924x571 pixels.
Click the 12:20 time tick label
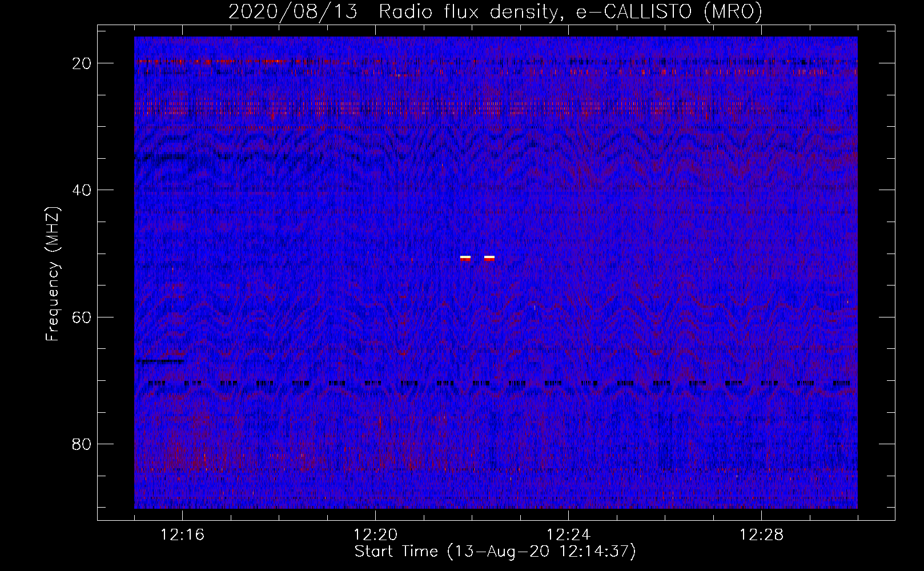pyautogui.click(x=375, y=535)
